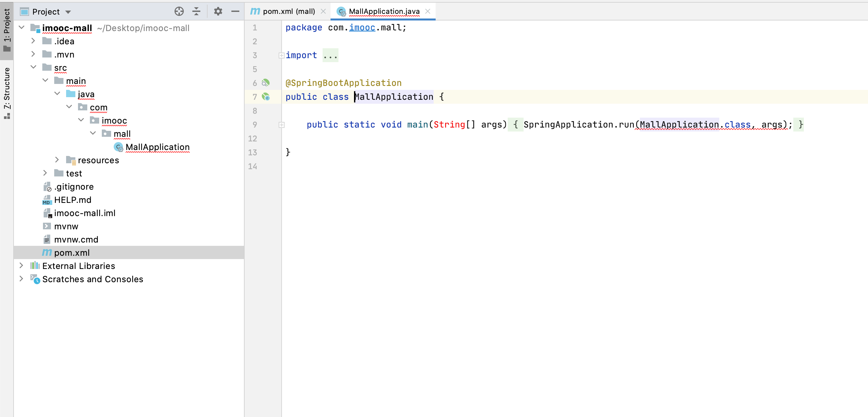Select imooc-mall.iml in tree
Viewport: 868px width, 417px height.
[x=85, y=213]
